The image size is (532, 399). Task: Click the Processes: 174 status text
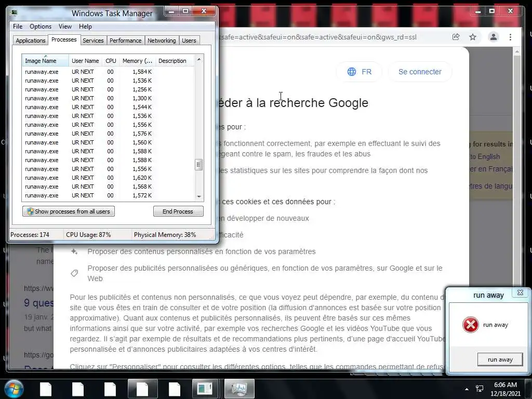point(30,234)
